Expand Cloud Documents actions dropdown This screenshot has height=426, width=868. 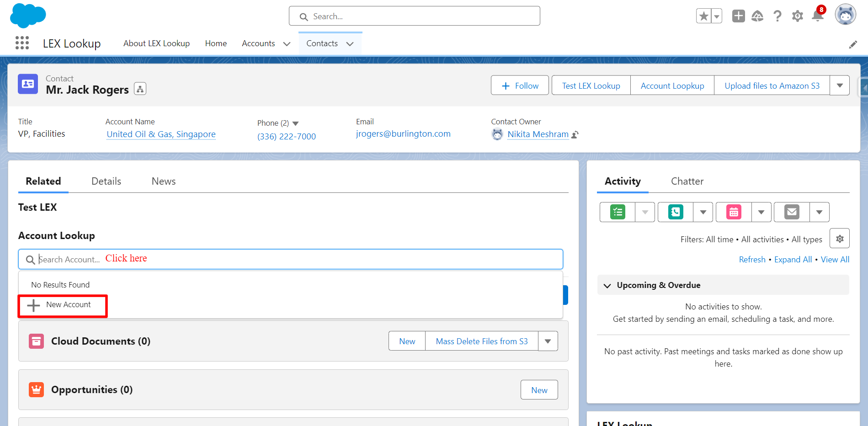point(548,341)
